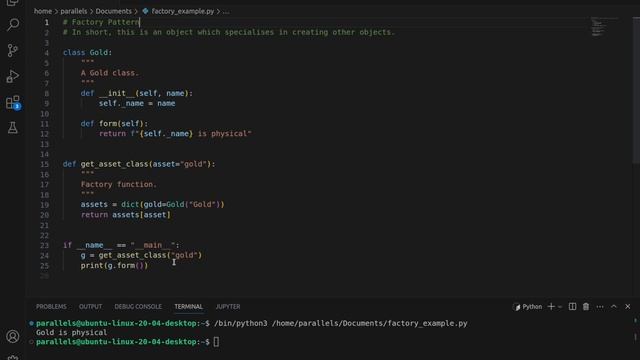
Task: Open the launch profile dropdown arrow
Action: click(560, 307)
